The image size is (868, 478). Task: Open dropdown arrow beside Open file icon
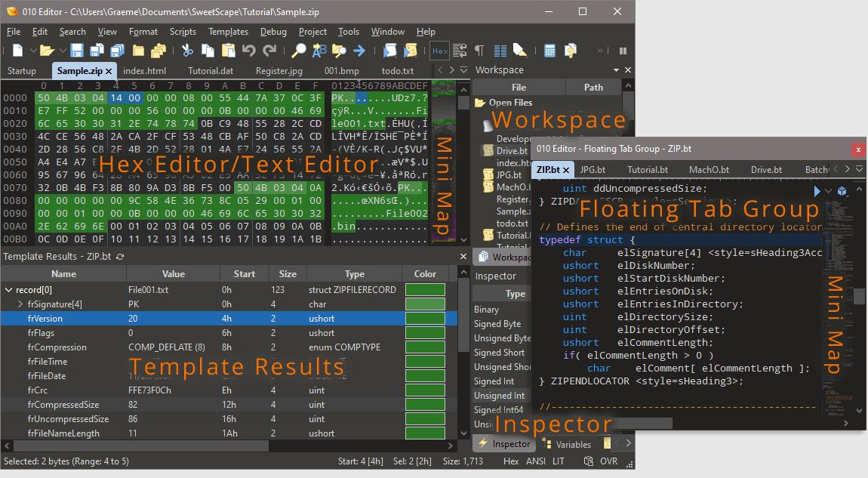tap(61, 51)
